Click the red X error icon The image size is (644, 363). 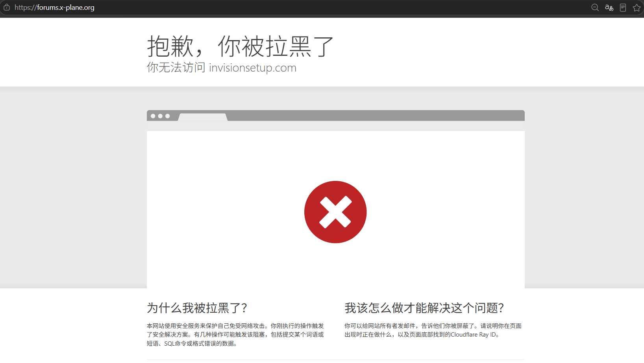click(335, 212)
